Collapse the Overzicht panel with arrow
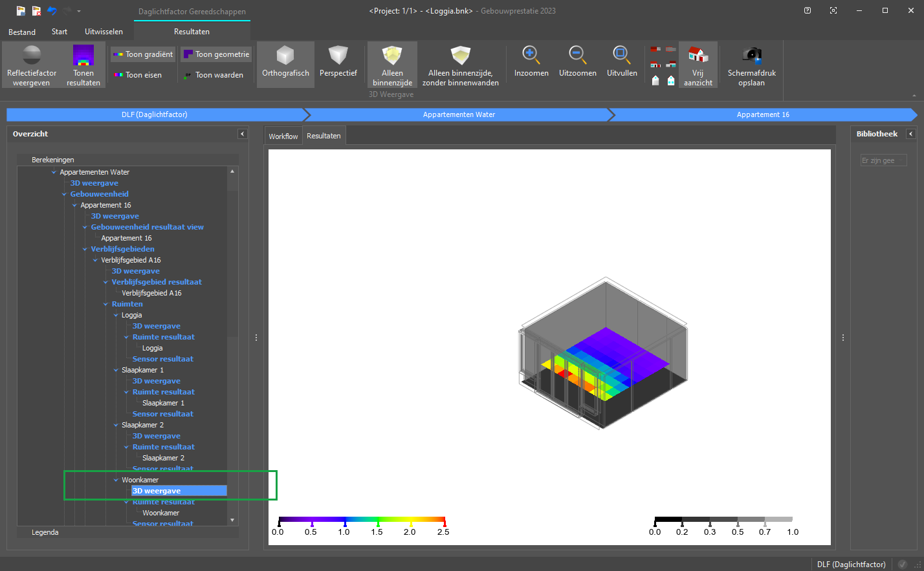 coord(243,134)
